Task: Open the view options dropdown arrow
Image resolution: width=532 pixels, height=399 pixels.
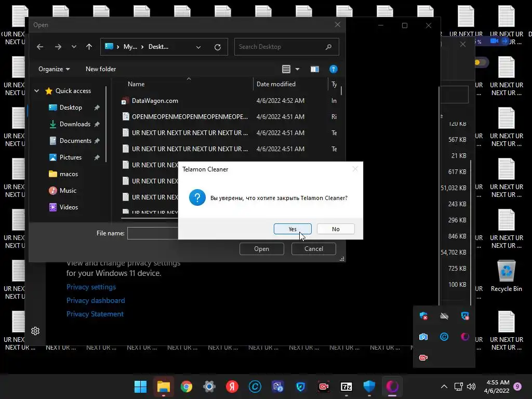Action: [297, 69]
